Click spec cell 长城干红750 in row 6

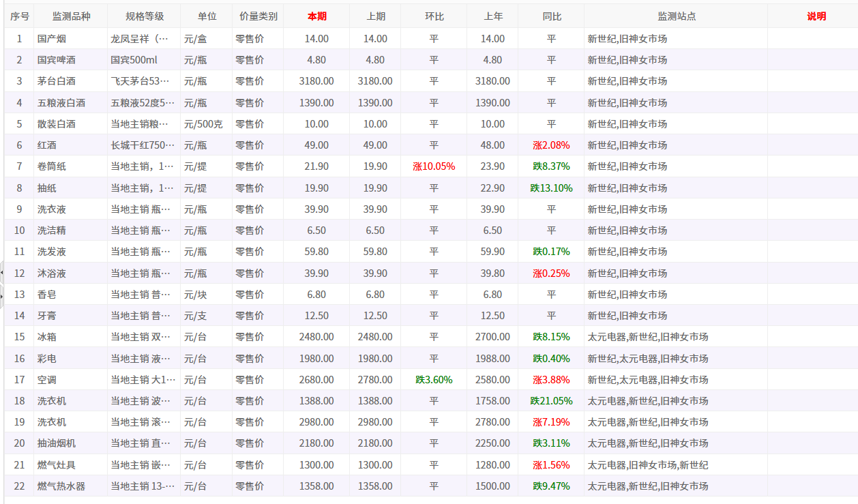tap(143, 145)
